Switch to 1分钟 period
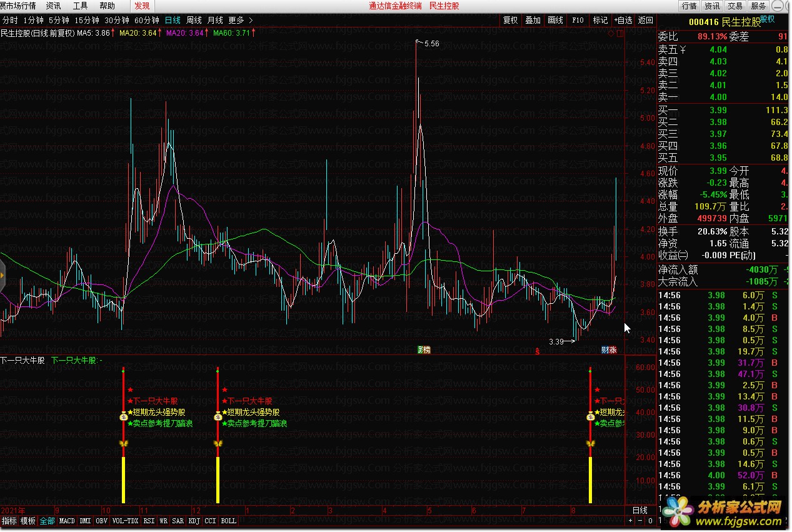 coord(33,20)
